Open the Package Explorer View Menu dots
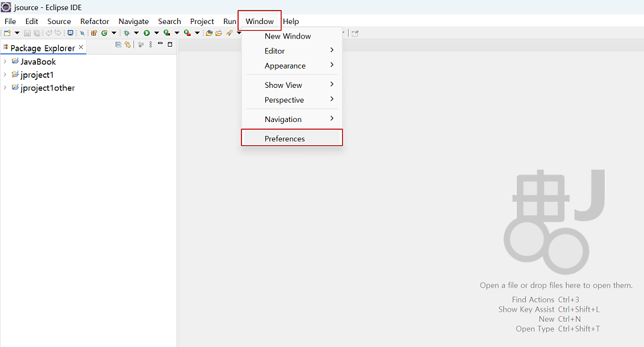 point(151,45)
